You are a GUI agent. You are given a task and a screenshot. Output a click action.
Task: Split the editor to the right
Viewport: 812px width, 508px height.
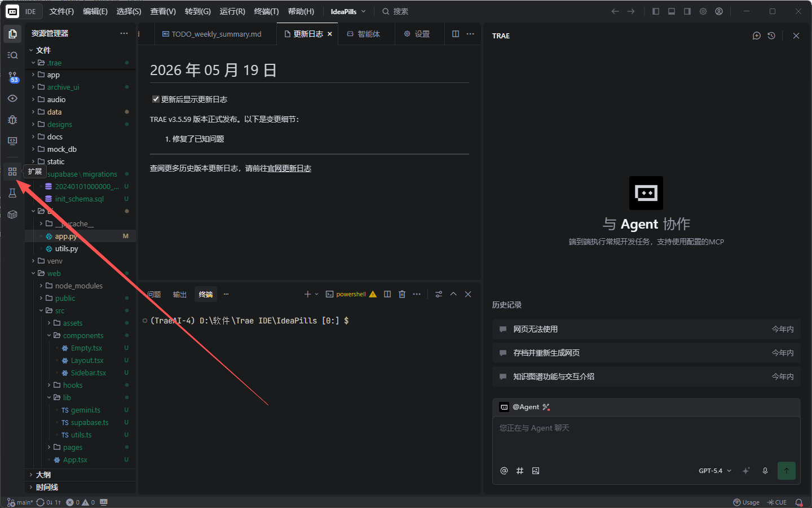pos(456,34)
